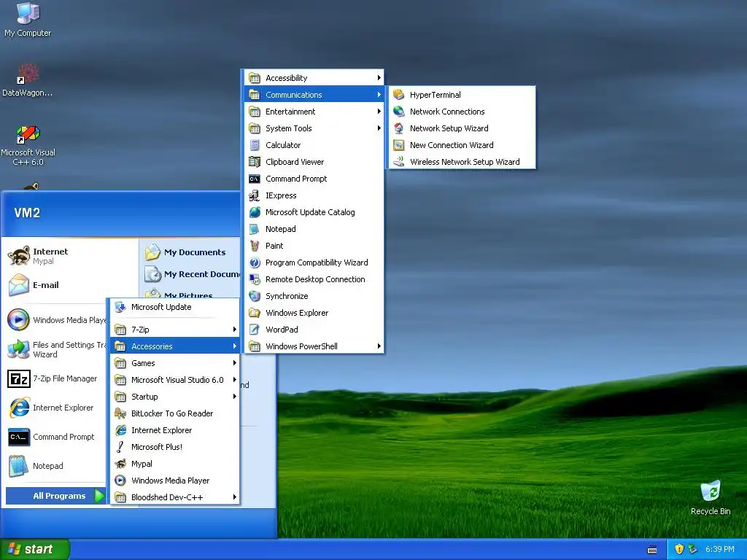Click the Start button
Viewport: 747px width, 560px height.
(35, 549)
